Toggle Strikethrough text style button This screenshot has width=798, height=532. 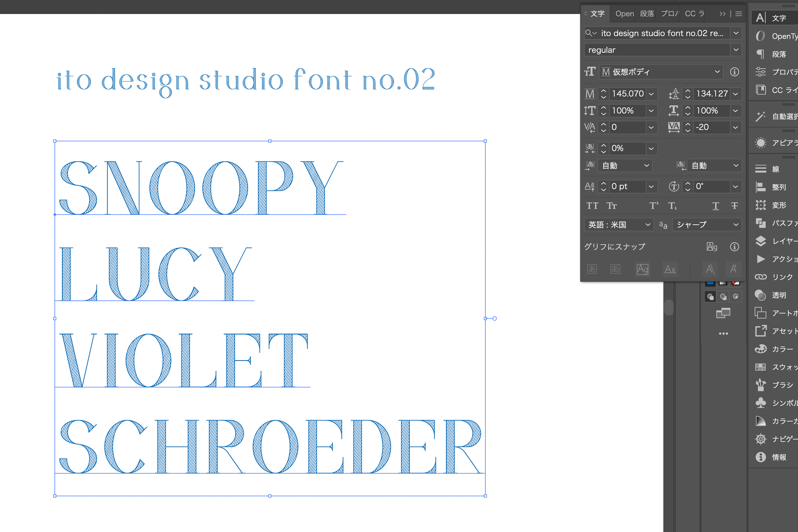point(734,206)
